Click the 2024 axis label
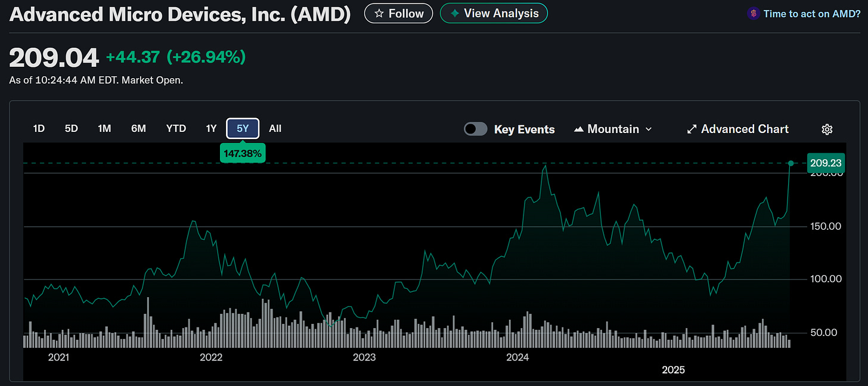 point(517,357)
